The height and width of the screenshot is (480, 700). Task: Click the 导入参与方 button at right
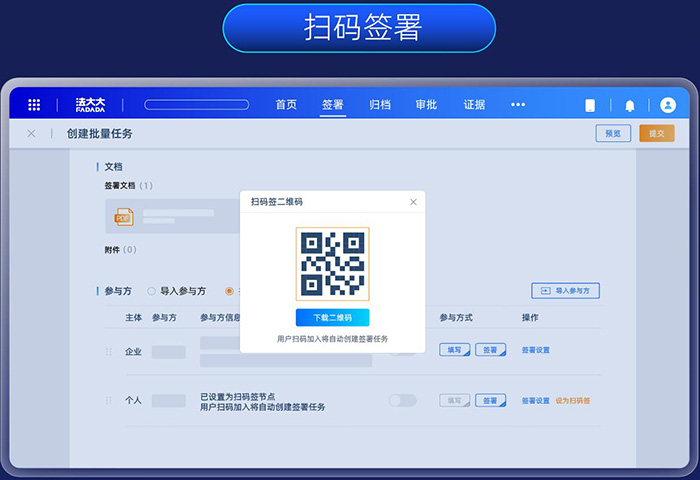pos(565,291)
